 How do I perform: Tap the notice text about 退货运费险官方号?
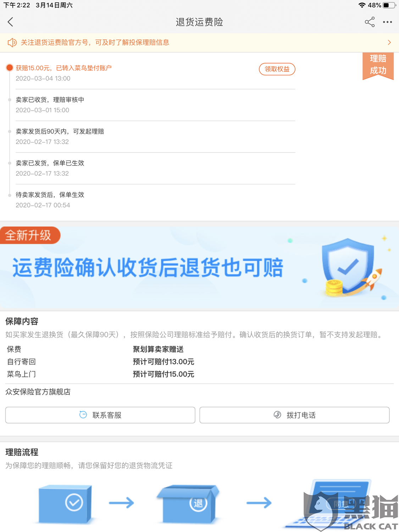(95, 43)
